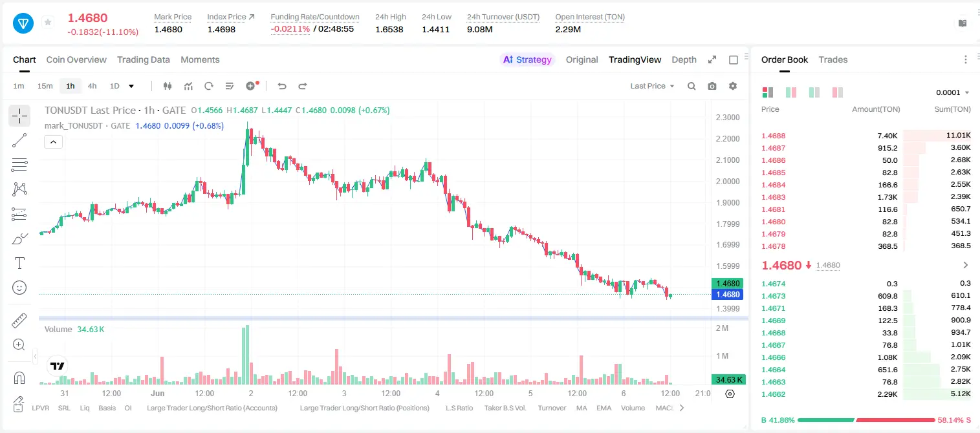This screenshot has height=433, width=980.
Task: Click the buy/sell ratio bar
Action: pos(866,420)
